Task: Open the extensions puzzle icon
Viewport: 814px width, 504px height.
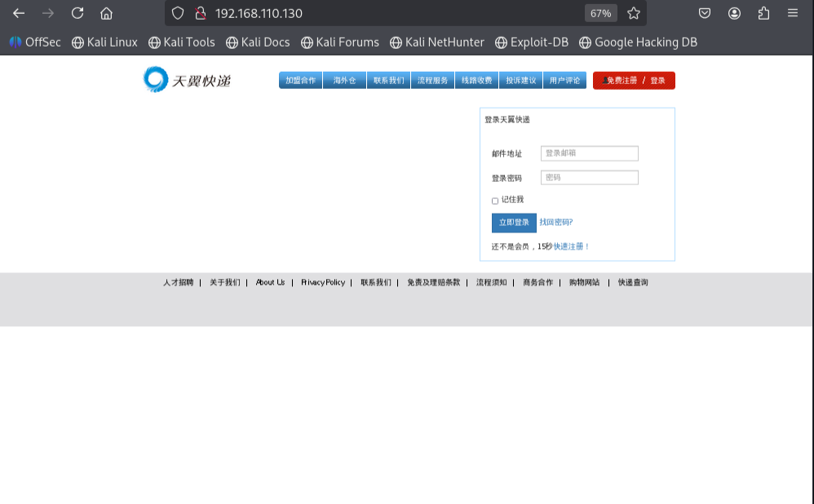Action: pos(763,14)
